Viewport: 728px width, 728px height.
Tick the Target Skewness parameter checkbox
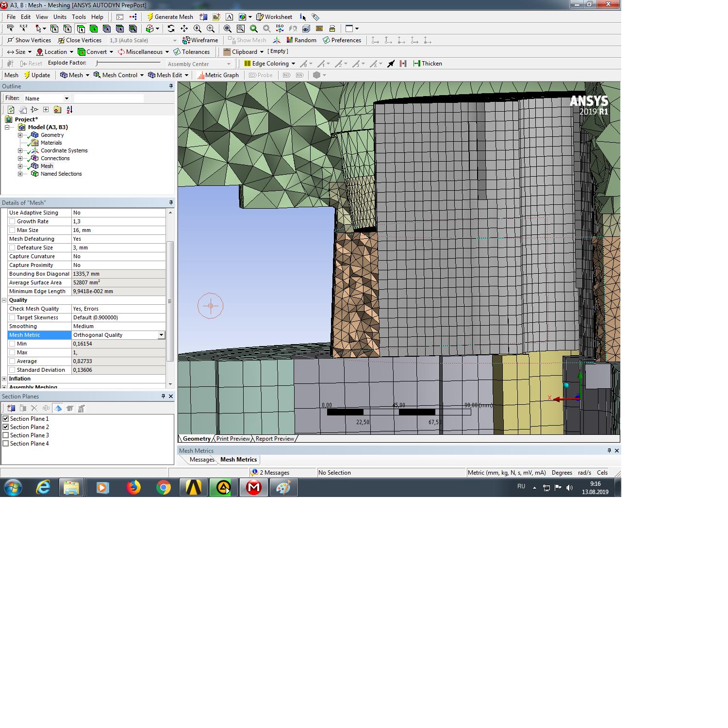point(12,317)
